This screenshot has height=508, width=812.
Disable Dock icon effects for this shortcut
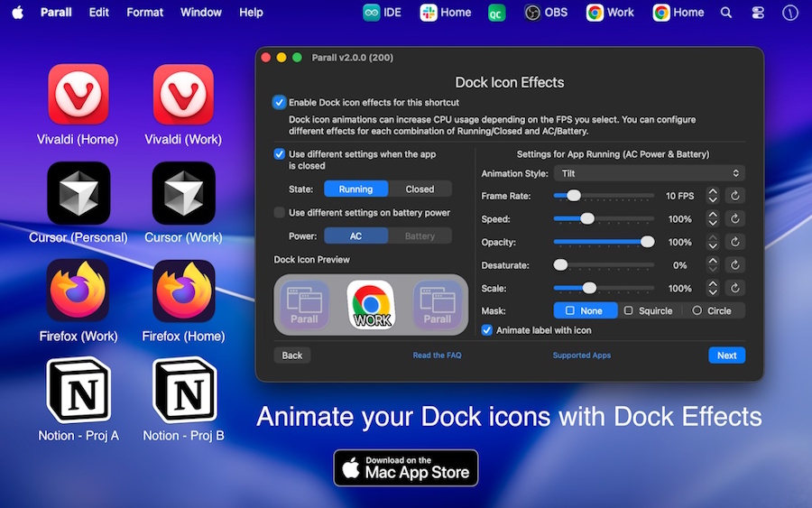coord(280,103)
